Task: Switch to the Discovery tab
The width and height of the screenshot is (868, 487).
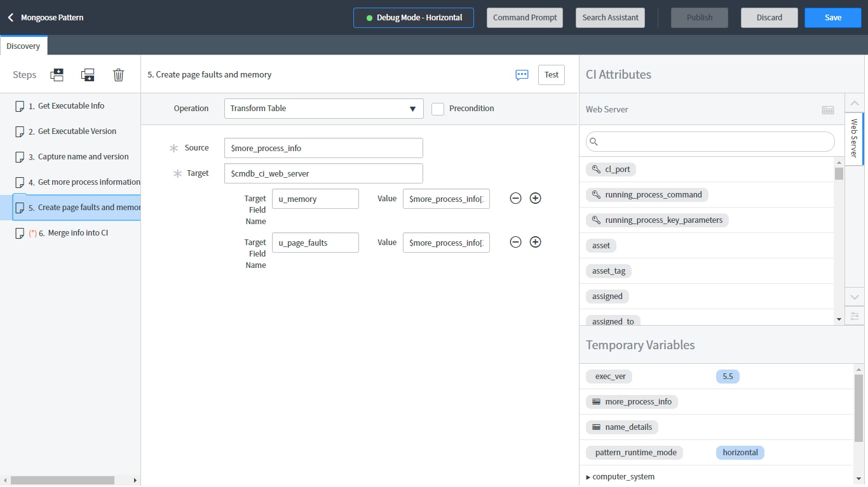Action: pos(24,46)
